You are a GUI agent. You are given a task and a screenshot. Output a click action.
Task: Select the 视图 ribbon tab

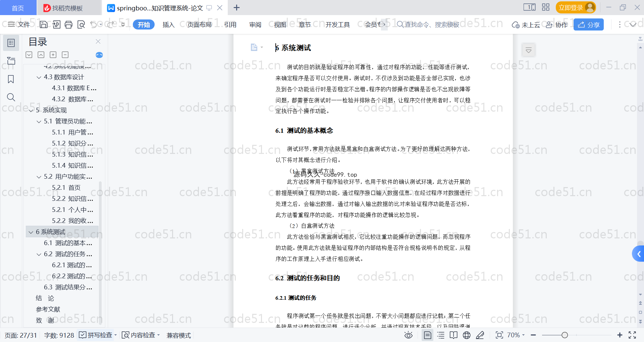(280, 24)
